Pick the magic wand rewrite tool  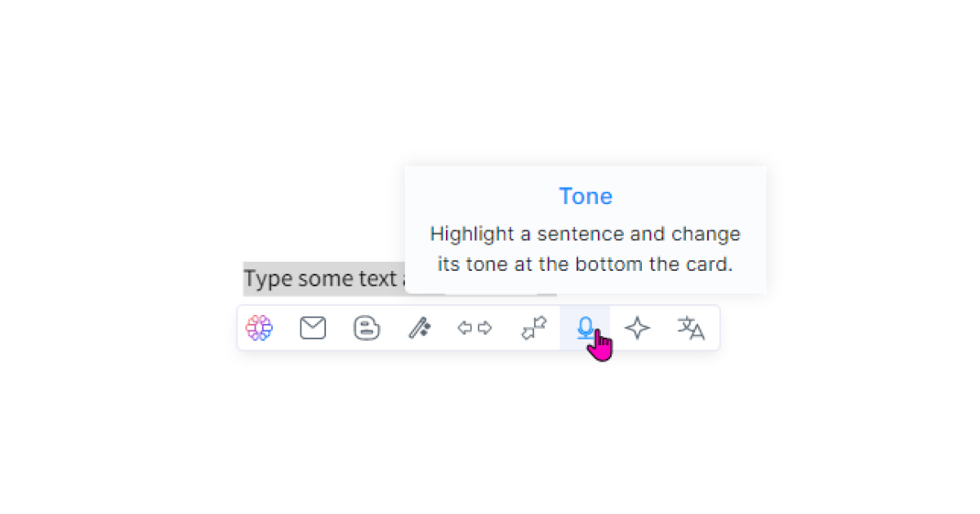(420, 328)
